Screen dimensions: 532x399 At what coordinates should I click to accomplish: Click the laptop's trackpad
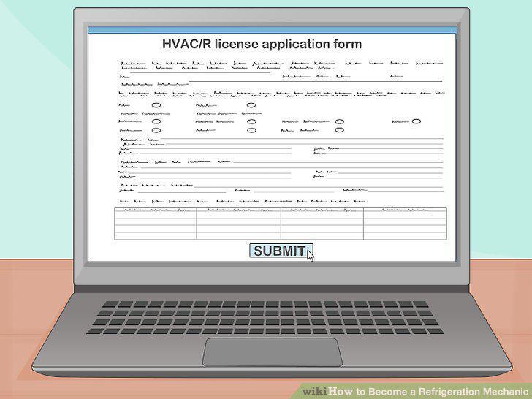coord(273,352)
